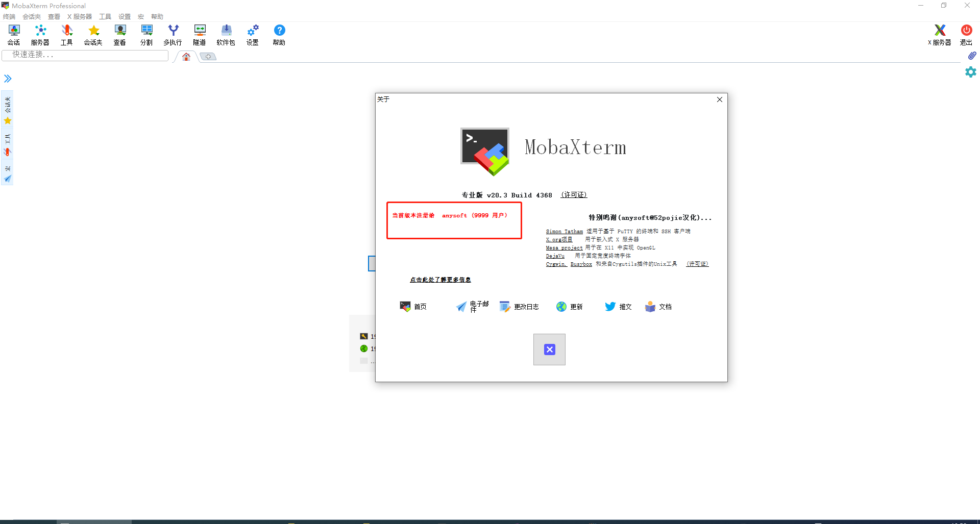The width and height of the screenshot is (980, 524).
Task: Open the 宏 menu
Action: pos(141,17)
